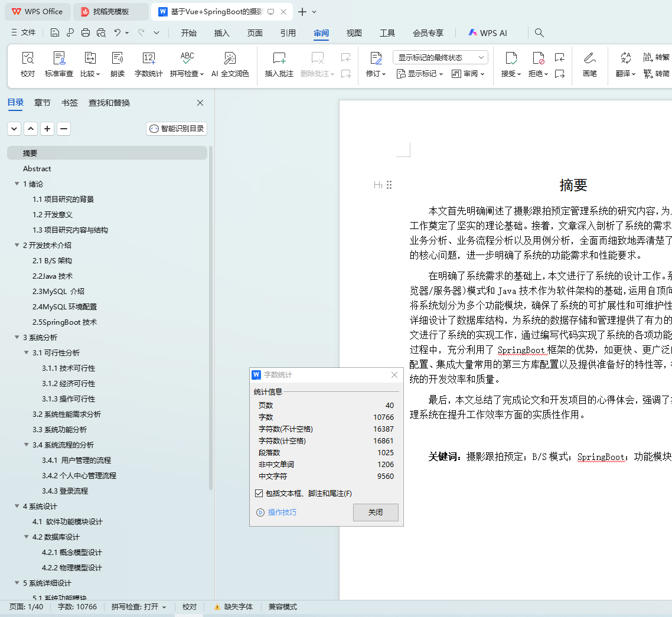Viewport: 672px width, 617px height.
Task: Open the 插入 ribbon tab
Action: pos(221,33)
